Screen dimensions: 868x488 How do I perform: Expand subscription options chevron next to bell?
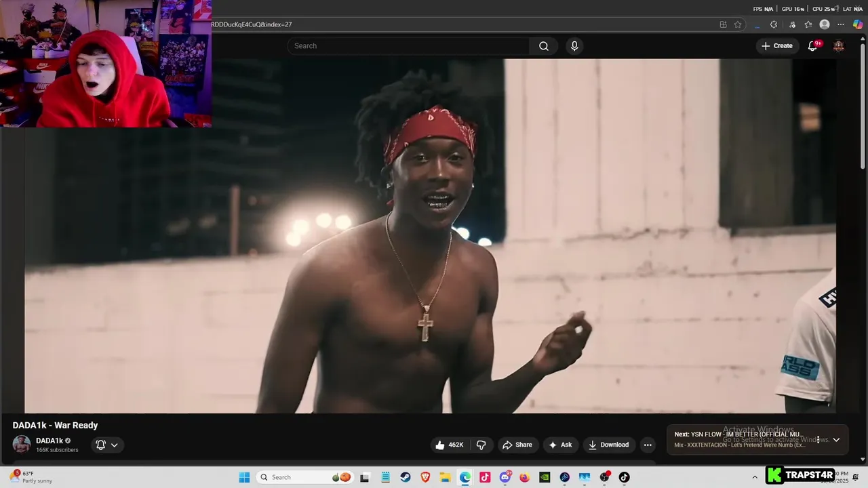click(x=115, y=445)
